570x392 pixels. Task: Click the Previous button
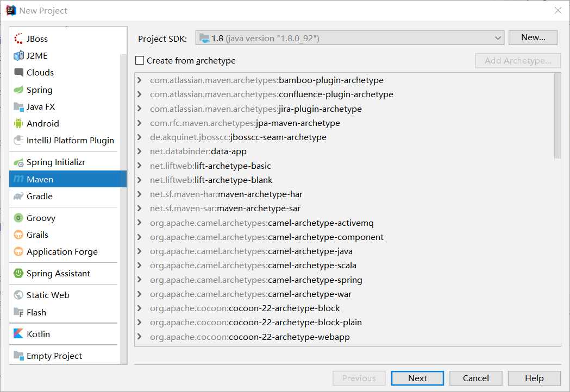tap(359, 378)
